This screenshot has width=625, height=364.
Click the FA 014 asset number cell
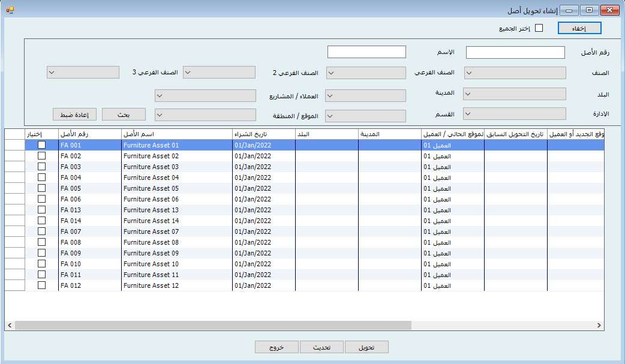(x=90, y=221)
